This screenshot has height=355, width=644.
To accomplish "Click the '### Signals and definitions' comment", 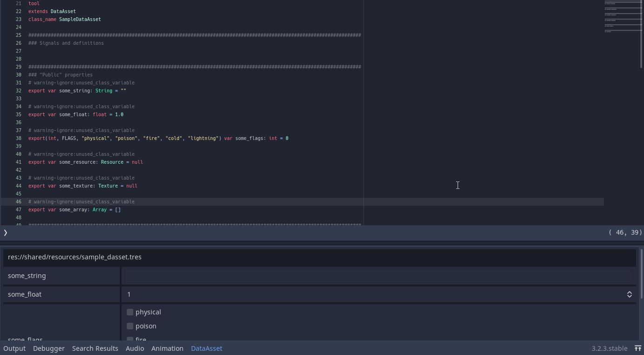I will pyautogui.click(x=66, y=43).
